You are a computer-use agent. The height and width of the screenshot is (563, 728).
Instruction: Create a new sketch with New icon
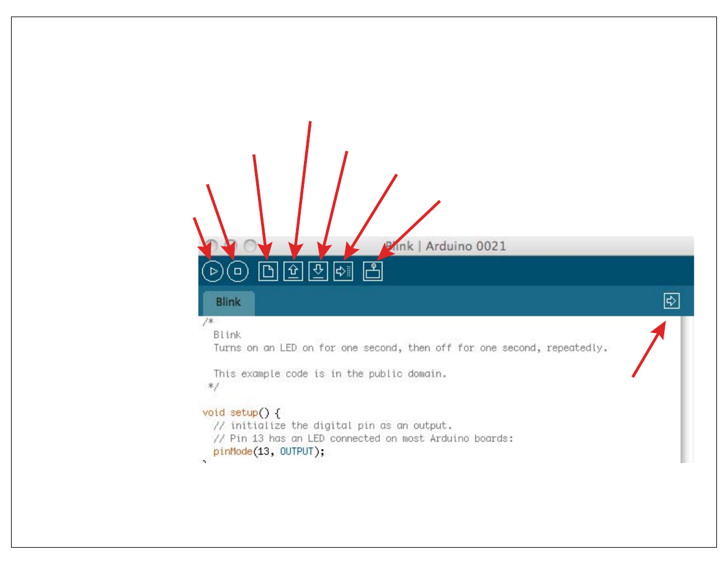pos(268,271)
